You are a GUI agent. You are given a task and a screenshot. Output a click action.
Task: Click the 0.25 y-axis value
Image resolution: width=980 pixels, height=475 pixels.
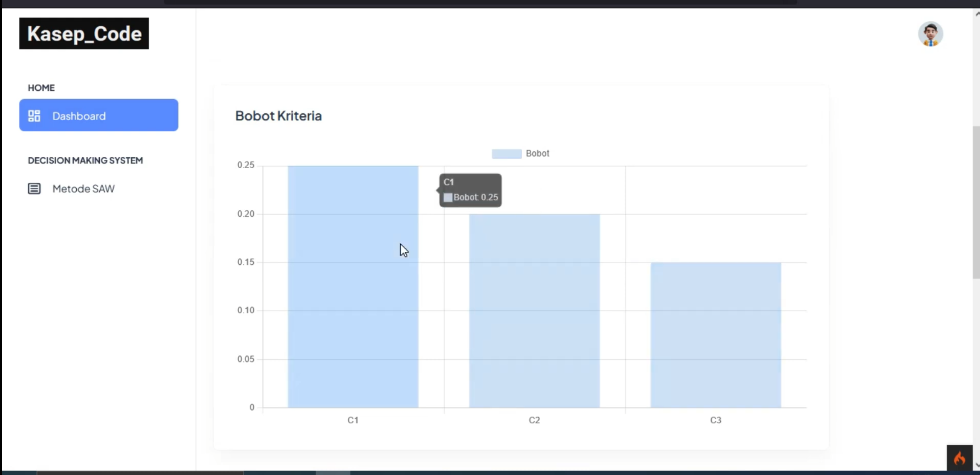pyautogui.click(x=246, y=165)
